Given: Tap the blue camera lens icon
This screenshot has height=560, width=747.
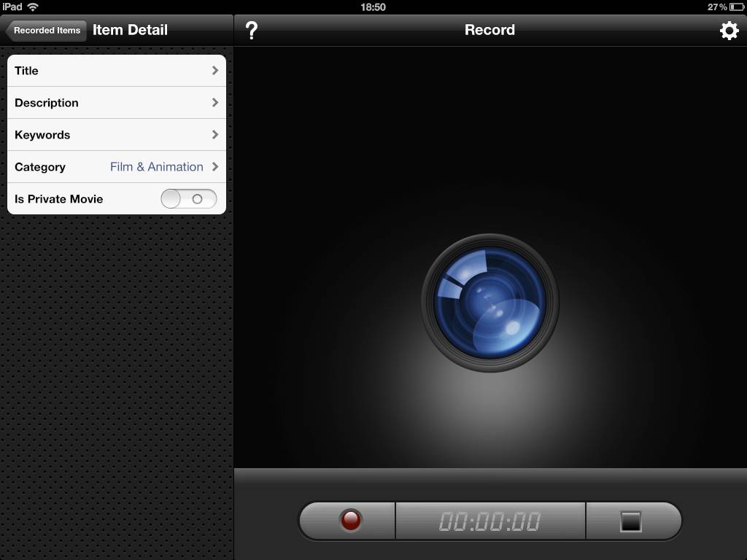Looking at the screenshot, I should pyautogui.click(x=490, y=303).
